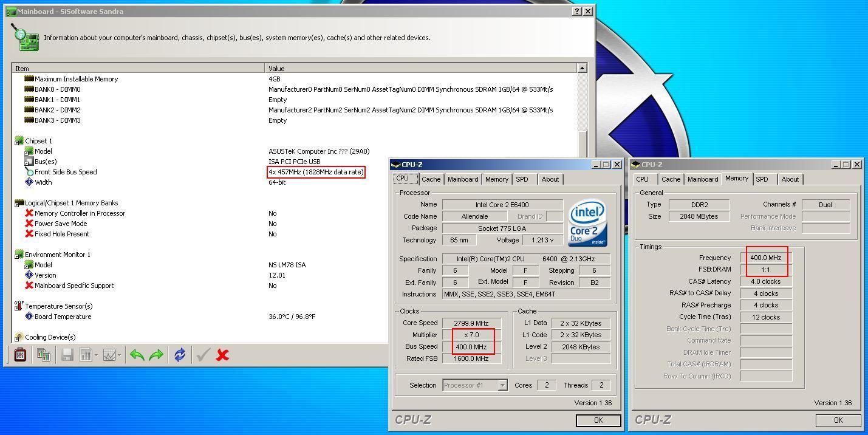Image resolution: width=868 pixels, height=435 pixels.
Task: Click the ASUSTeK Computer Inc model value
Action: tap(319, 151)
